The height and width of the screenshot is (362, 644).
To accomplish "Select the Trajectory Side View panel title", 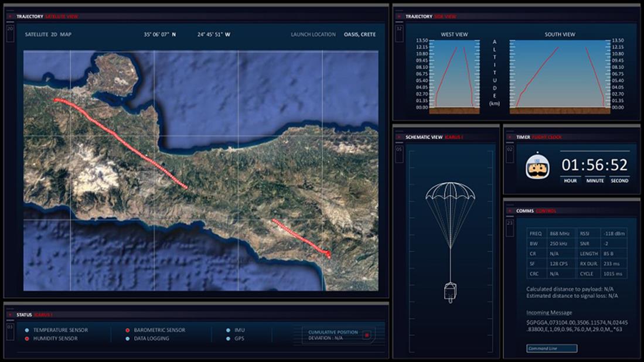I will [431, 16].
